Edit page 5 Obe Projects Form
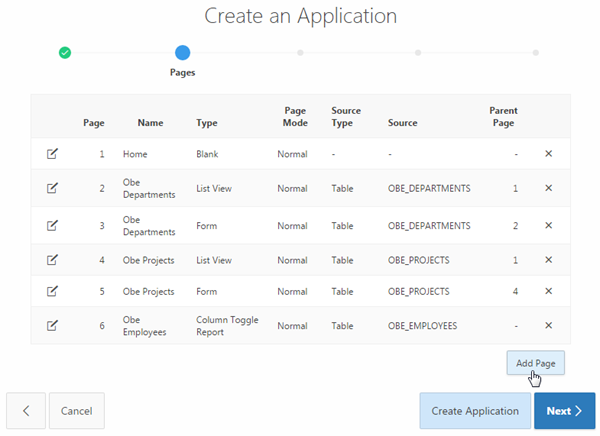 52,292
